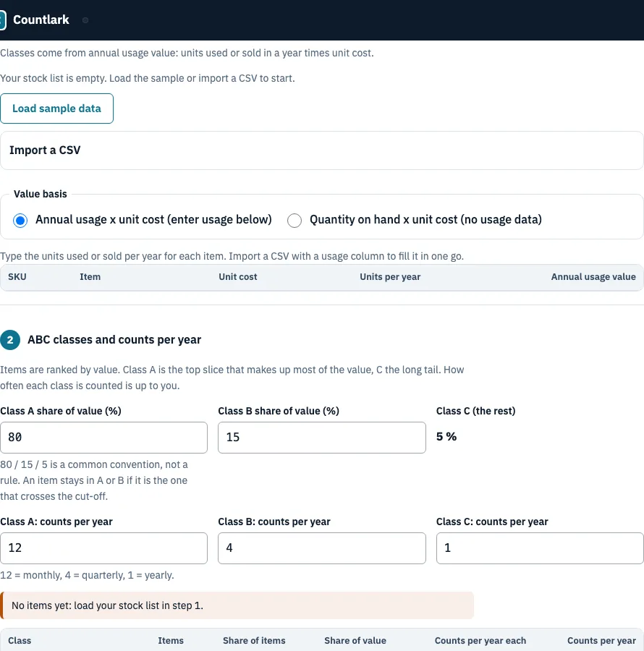Focus the Class A share of value field
Viewport: 644px width, 651px height.
[103, 438]
